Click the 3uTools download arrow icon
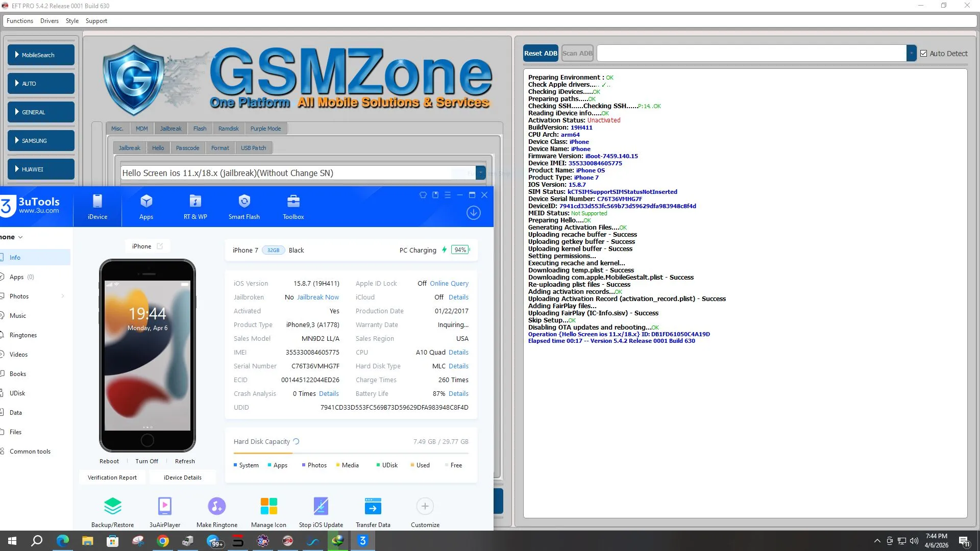 coord(473,213)
